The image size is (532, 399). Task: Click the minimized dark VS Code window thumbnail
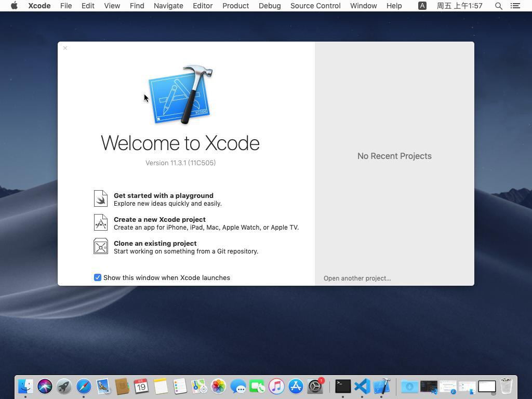tap(429, 386)
